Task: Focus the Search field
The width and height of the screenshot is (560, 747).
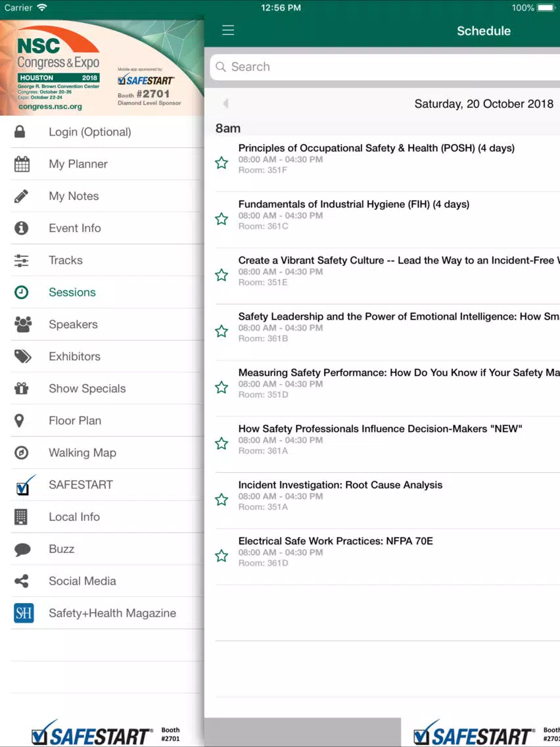Action: click(385, 66)
